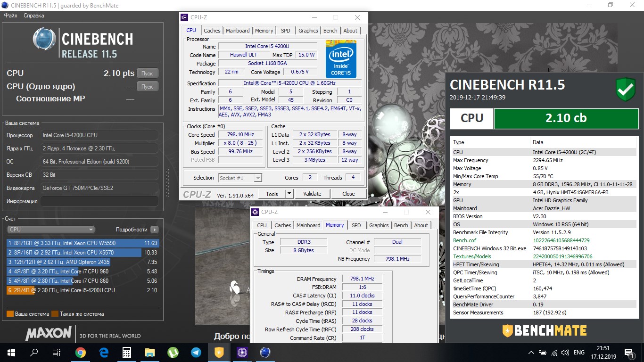The image size is (644, 362).
Task: Click the Intel Core i5 logo
Action: click(341, 59)
